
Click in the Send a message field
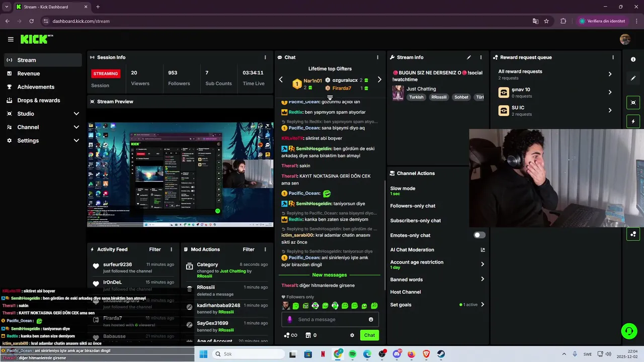pyautogui.click(x=330, y=319)
